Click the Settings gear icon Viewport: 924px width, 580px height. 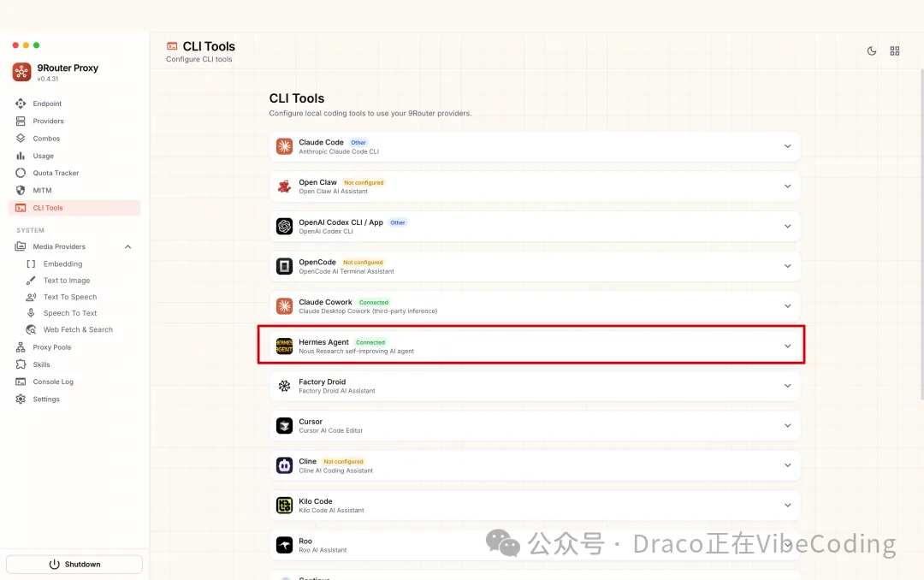pos(21,399)
